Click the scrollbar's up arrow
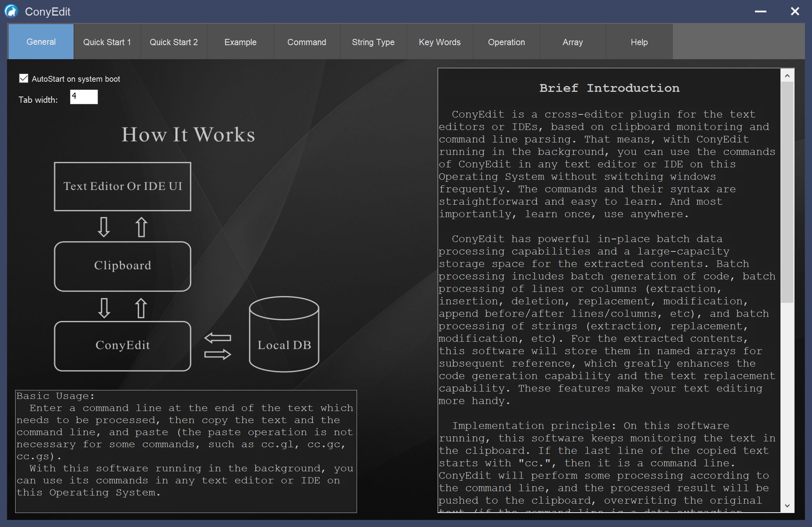Viewport: 812px width, 527px height. coord(788,75)
